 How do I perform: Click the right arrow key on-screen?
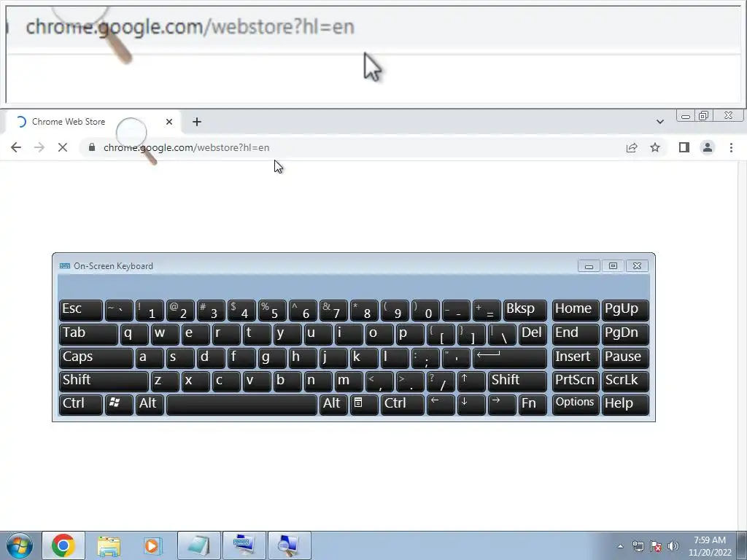502,405
